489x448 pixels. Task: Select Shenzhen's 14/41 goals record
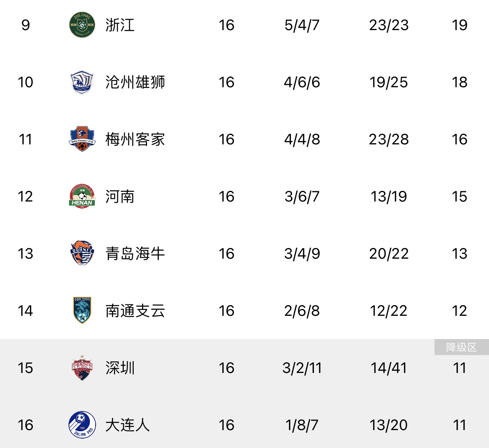coord(389,368)
